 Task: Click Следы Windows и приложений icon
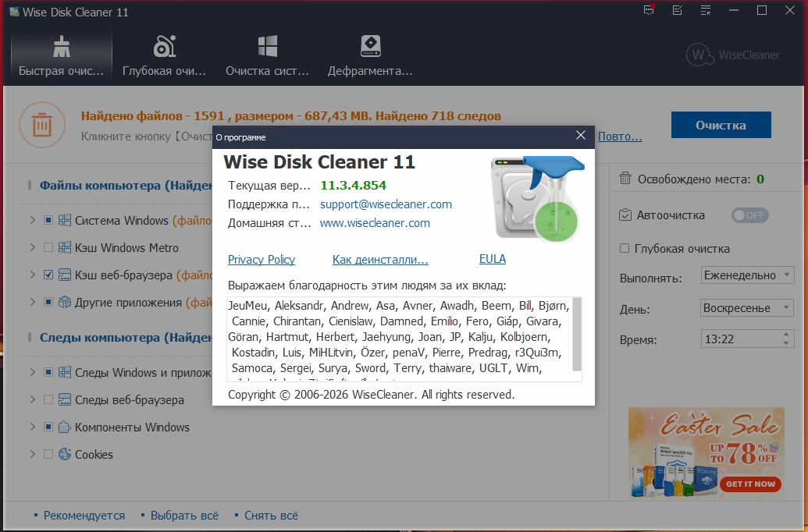pos(65,372)
